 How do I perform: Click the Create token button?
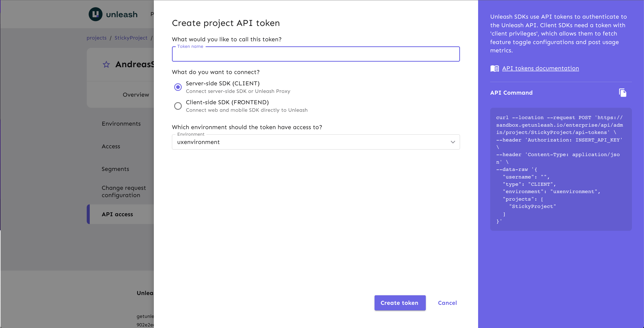click(x=399, y=303)
